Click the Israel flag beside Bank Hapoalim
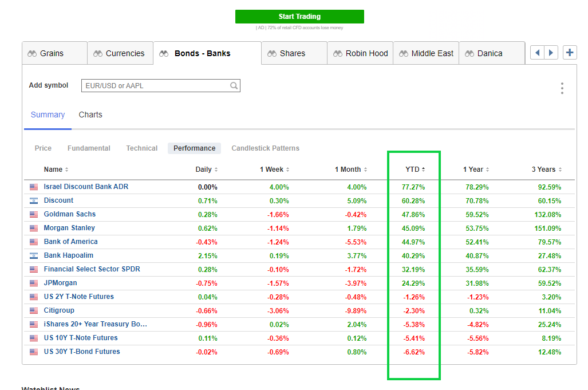 coord(34,256)
